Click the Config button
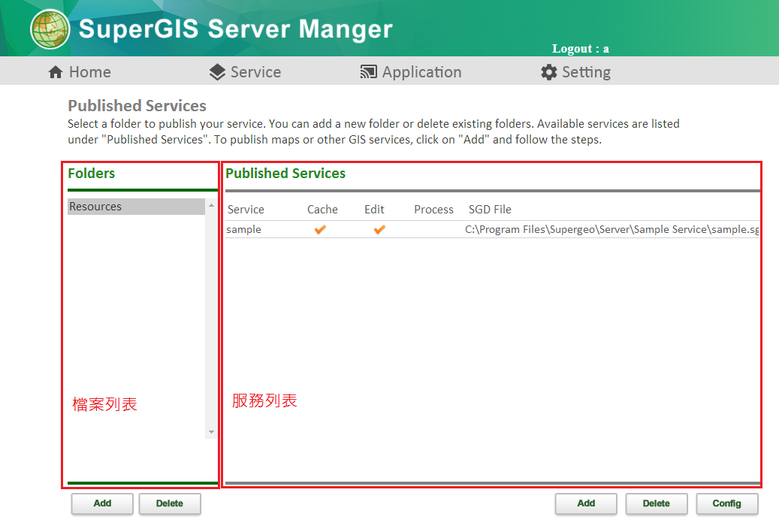The height and width of the screenshot is (532, 779). [x=727, y=503]
